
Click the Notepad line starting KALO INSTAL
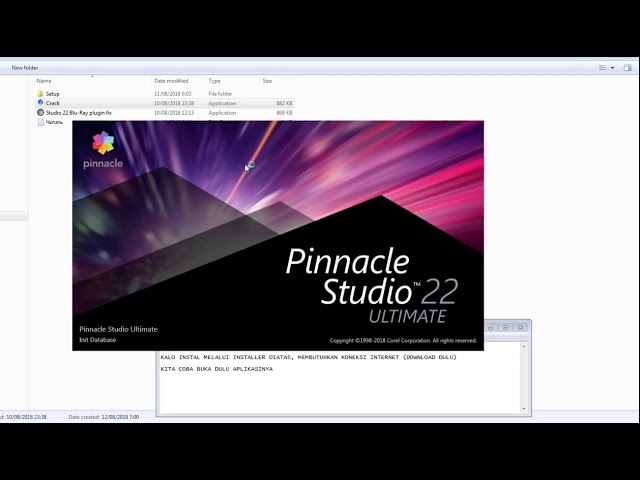[x=308, y=357]
